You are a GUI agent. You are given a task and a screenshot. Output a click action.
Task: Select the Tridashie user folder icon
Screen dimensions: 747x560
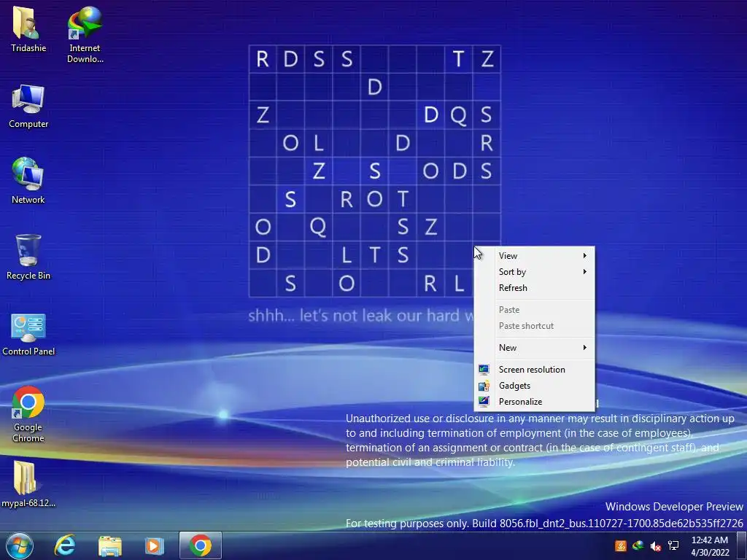(28, 28)
